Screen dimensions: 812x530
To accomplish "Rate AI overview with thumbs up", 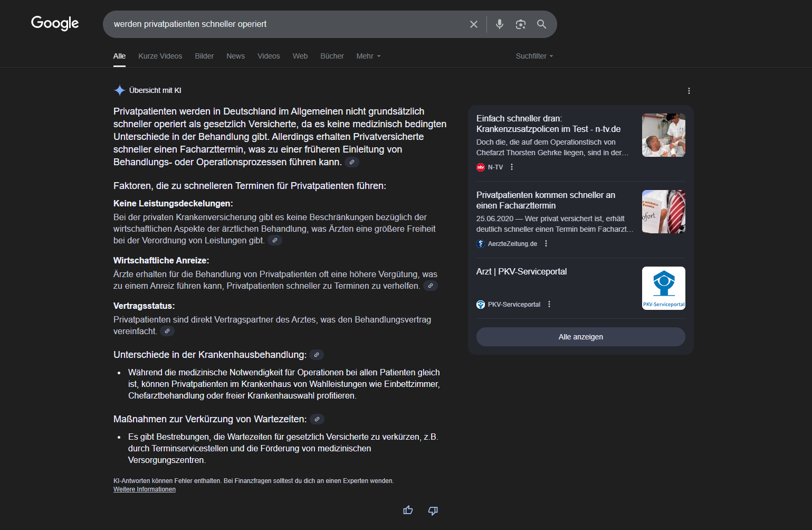I will (x=408, y=510).
